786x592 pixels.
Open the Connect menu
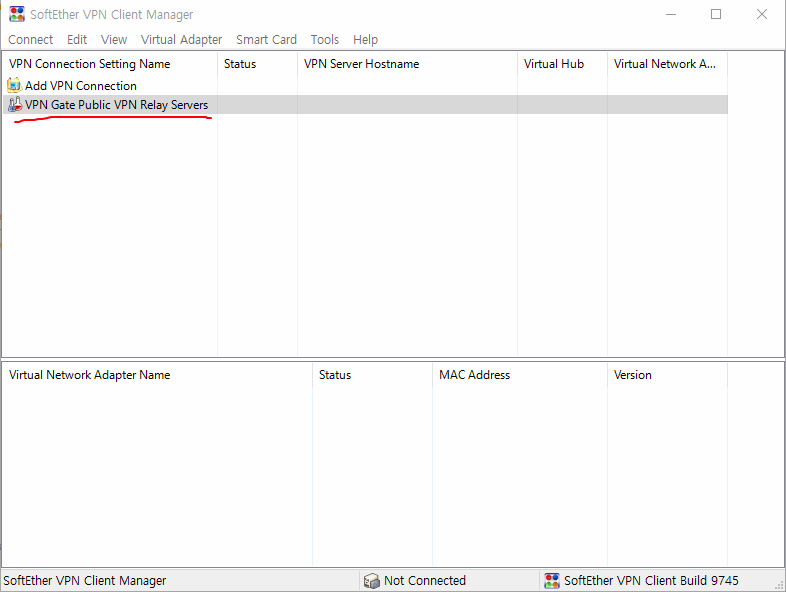pos(31,40)
